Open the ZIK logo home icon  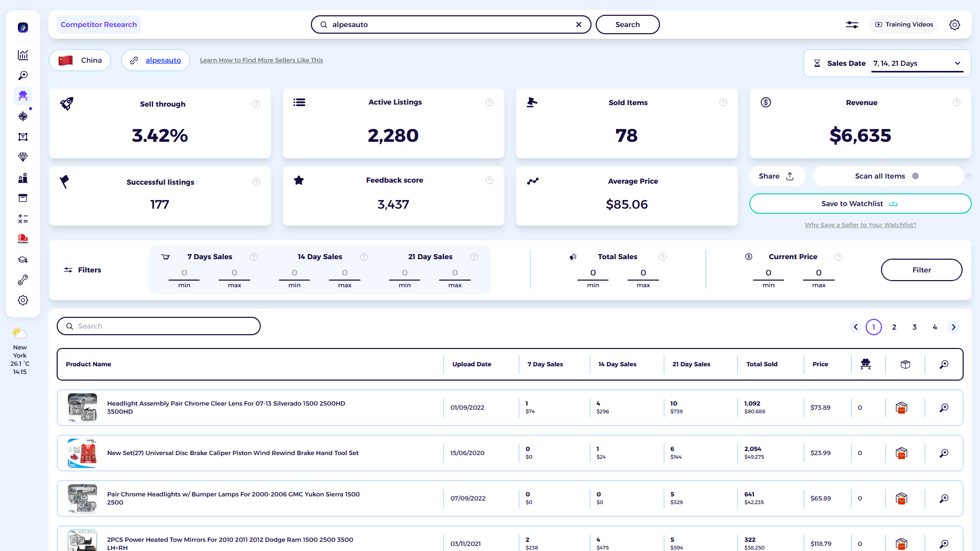pyautogui.click(x=23, y=28)
